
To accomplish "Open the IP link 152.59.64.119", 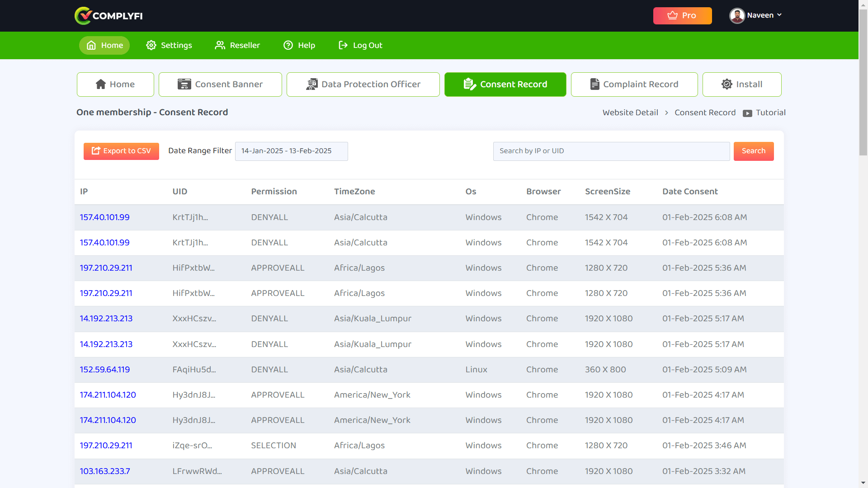I will point(105,370).
